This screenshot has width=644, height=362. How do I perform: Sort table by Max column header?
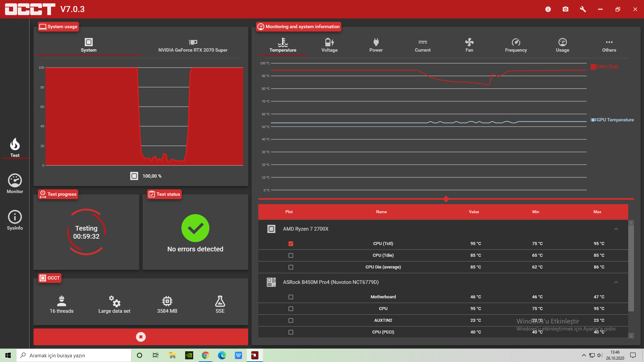(597, 212)
